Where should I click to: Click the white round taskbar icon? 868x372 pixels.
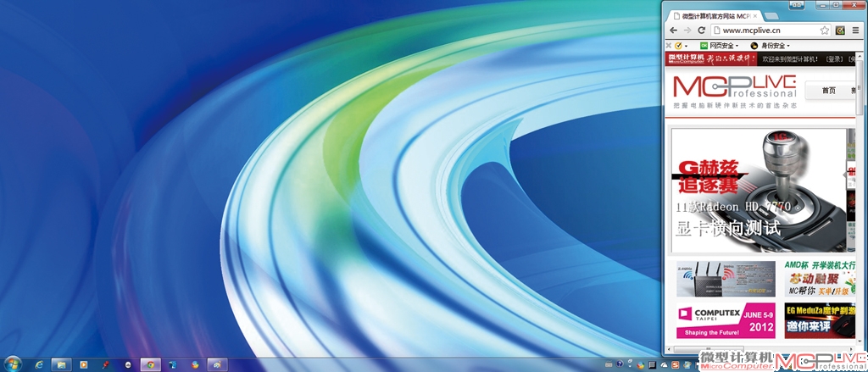(x=128, y=365)
